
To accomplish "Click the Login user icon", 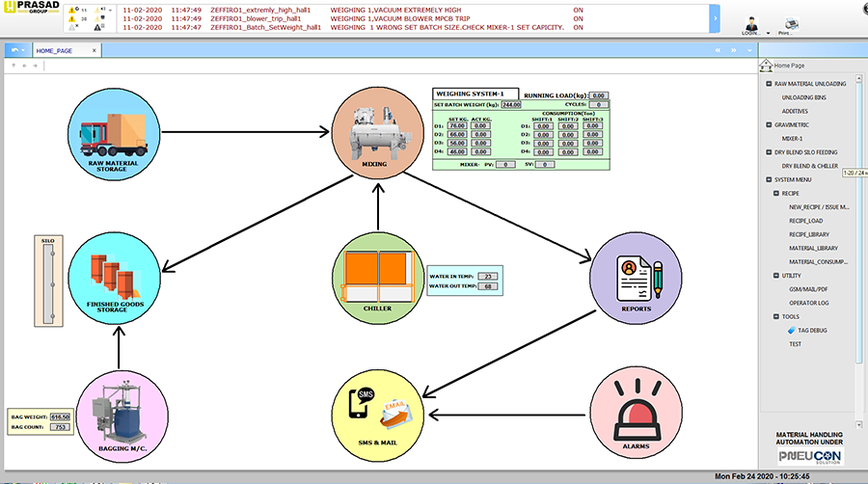I will click(749, 21).
